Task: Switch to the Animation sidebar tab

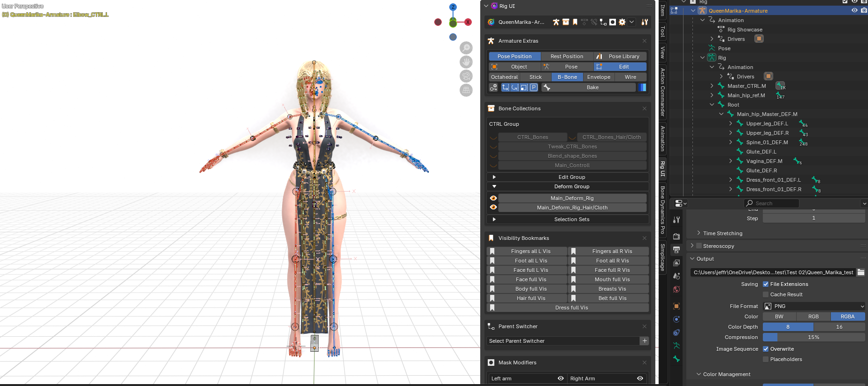Action: coord(662,138)
